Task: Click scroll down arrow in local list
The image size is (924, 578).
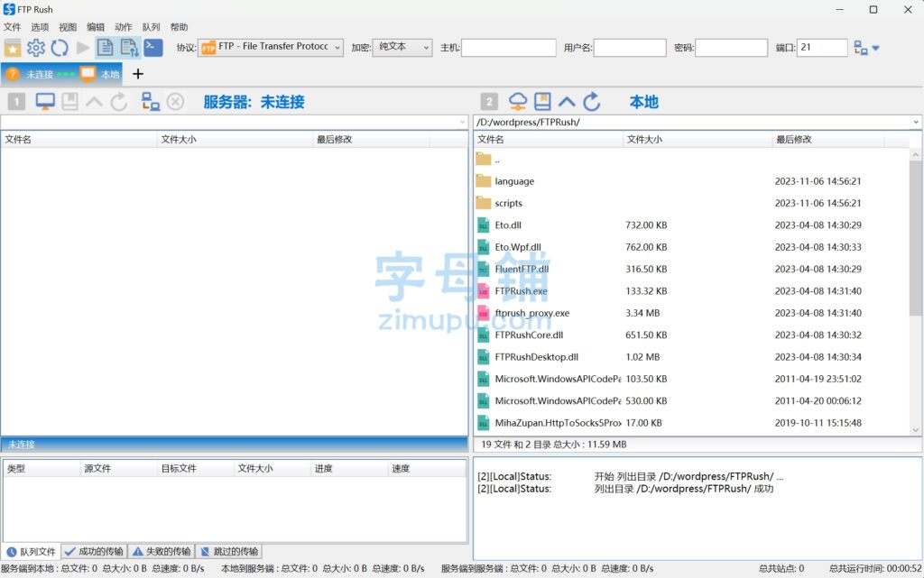Action: click(x=916, y=430)
